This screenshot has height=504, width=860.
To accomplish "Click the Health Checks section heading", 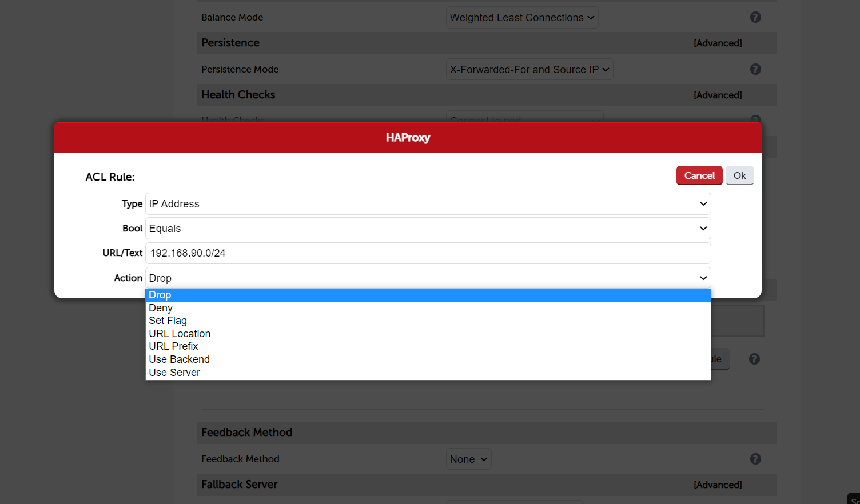I will click(x=238, y=95).
